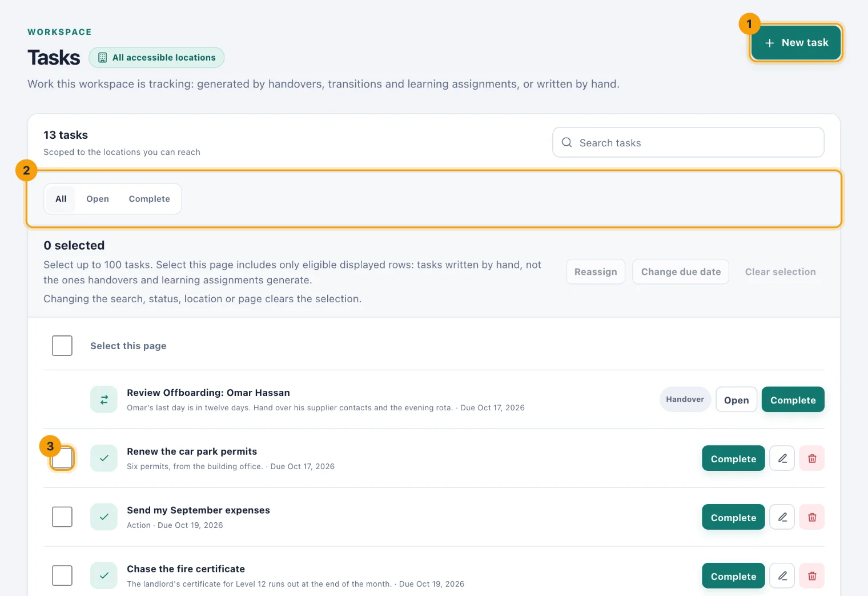Click the Review Offboarding: Omar Hassan title
The width and height of the screenshot is (868, 596).
coord(208,393)
